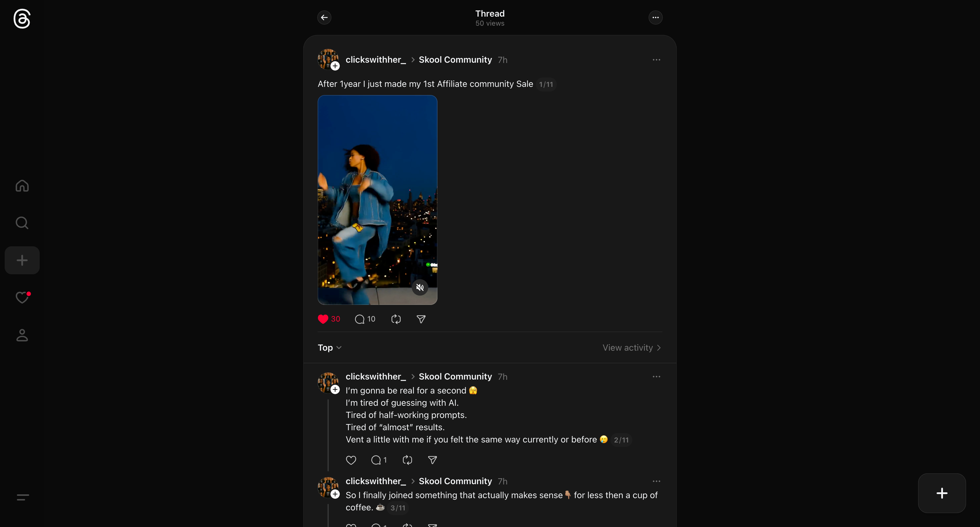The width and height of the screenshot is (980, 527).
Task: Like the "I'm gonna be real" reply
Action: (351, 460)
